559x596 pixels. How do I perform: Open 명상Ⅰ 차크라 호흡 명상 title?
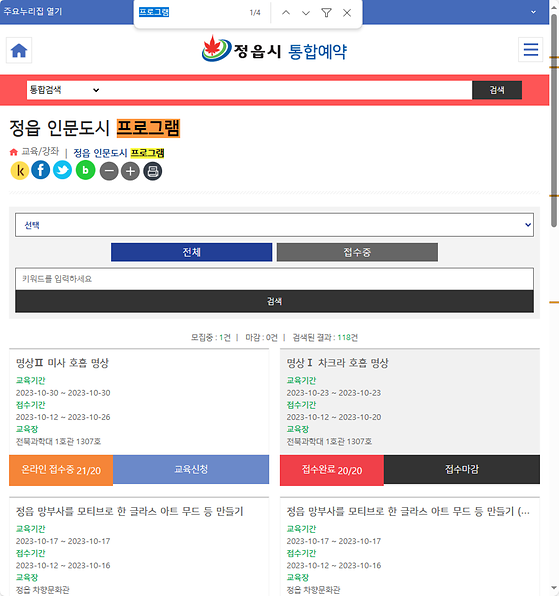[x=337, y=363]
